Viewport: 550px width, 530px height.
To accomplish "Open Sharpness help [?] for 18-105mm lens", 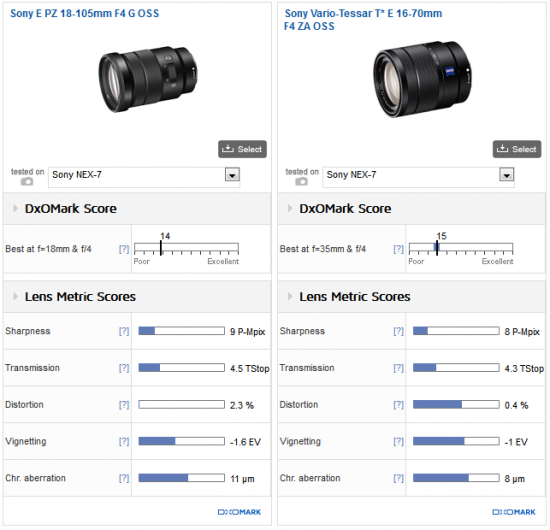I will point(124,331).
